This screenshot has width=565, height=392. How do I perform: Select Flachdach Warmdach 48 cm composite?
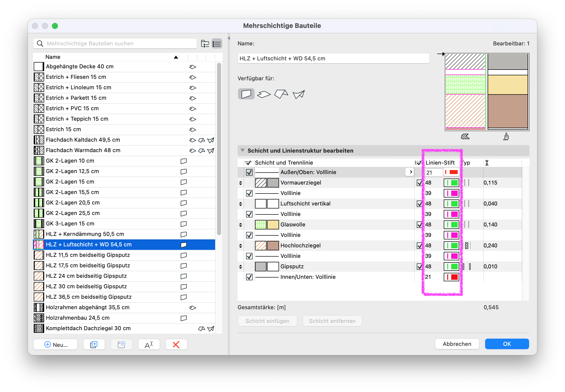click(124, 150)
